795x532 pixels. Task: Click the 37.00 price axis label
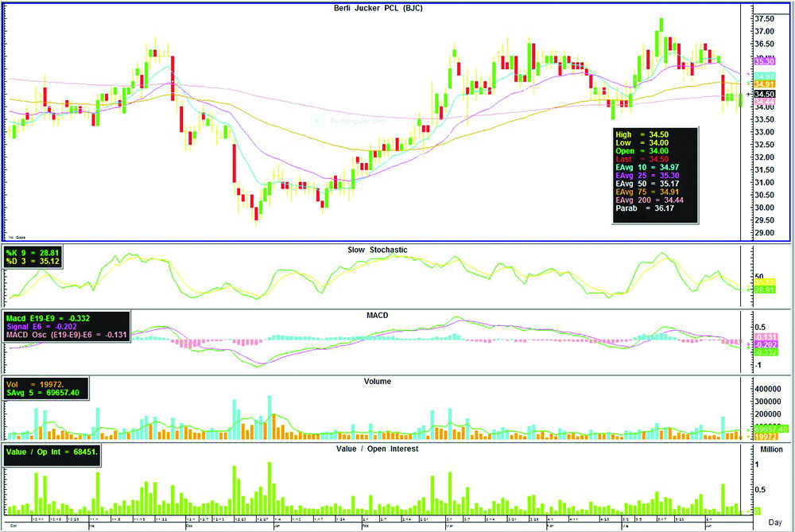pos(765,32)
